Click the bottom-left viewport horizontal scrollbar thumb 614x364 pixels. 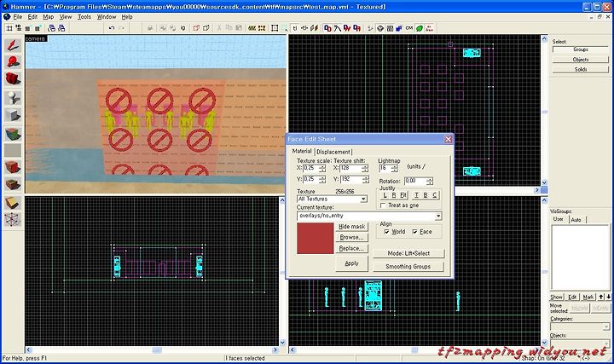pos(157,350)
